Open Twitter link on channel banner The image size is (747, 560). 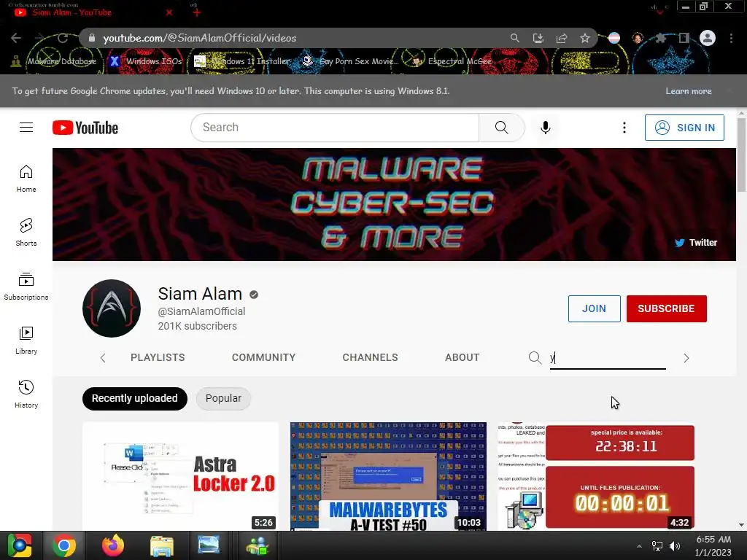[696, 242]
